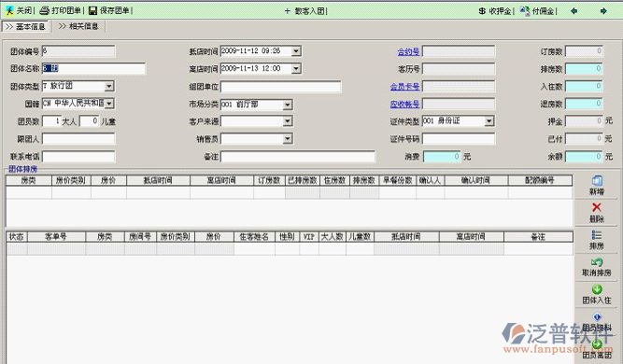Screen dimensions: 623x364
Task: Open the 销售员 dropdown
Action: click(288, 138)
